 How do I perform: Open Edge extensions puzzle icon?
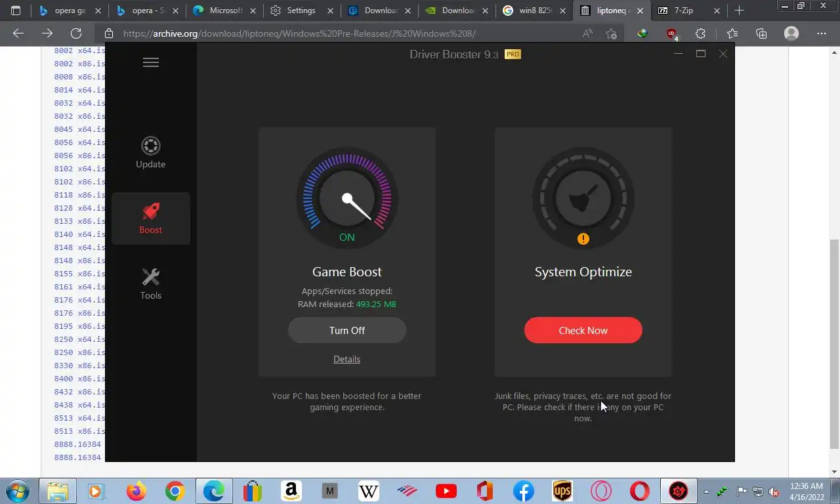coord(700,33)
